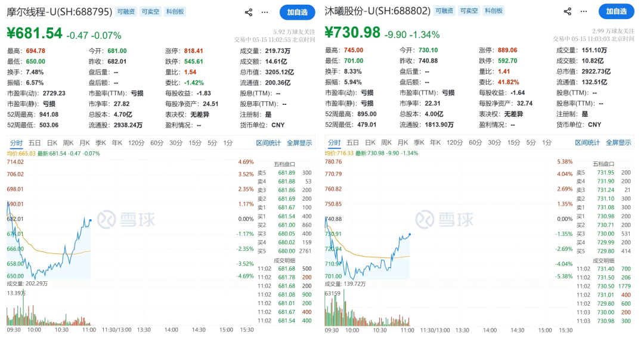Select 15分 interval in 摩尔线程 chart
The width and height of the screenshot is (644, 339).
[195, 143]
